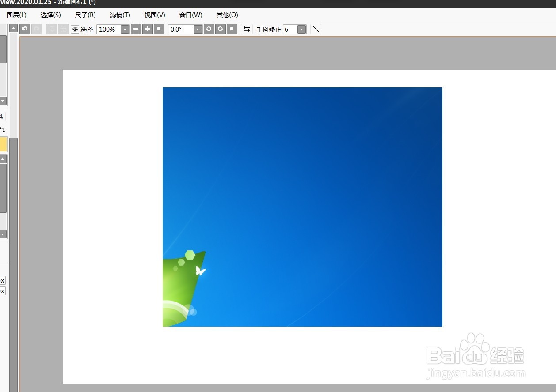Click the upper left panel scrollbar thumb
556x392 pixels.
pyautogui.click(x=3, y=49)
